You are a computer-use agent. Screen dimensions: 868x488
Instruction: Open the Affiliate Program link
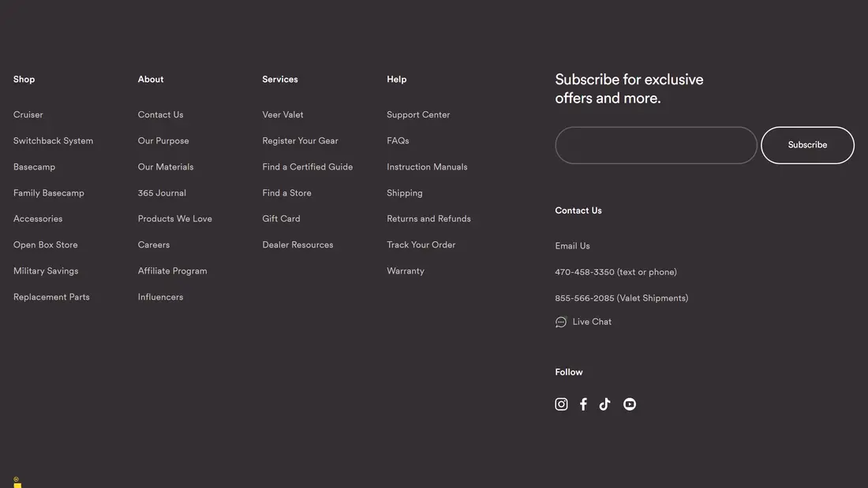click(172, 271)
